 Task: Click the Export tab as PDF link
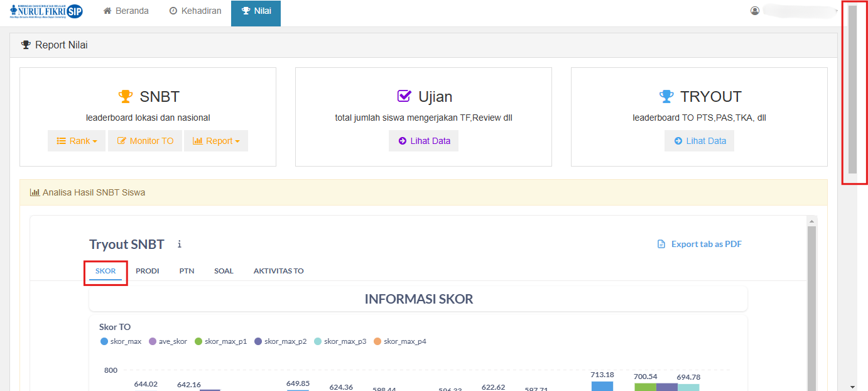click(x=699, y=244)
